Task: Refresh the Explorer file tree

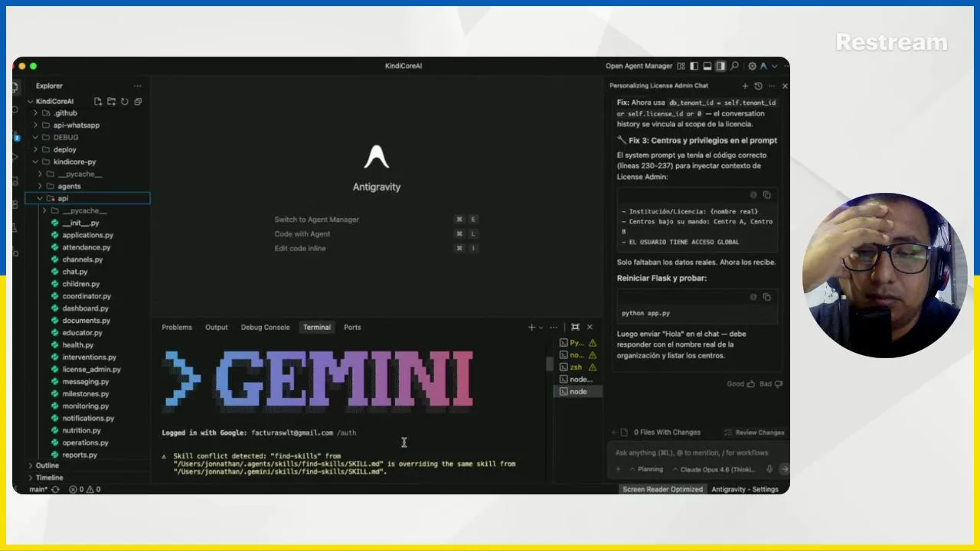Action: click(x=124, y=101)
